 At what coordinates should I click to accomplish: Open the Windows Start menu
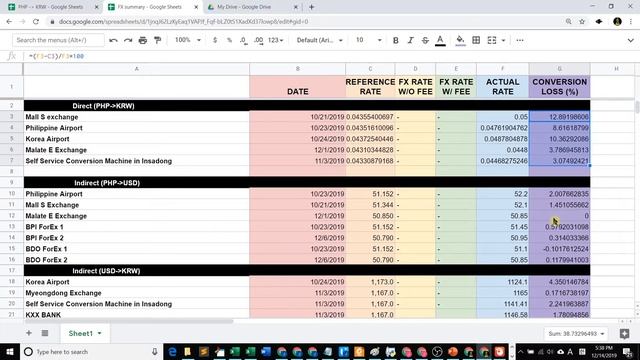click(9, 351)
